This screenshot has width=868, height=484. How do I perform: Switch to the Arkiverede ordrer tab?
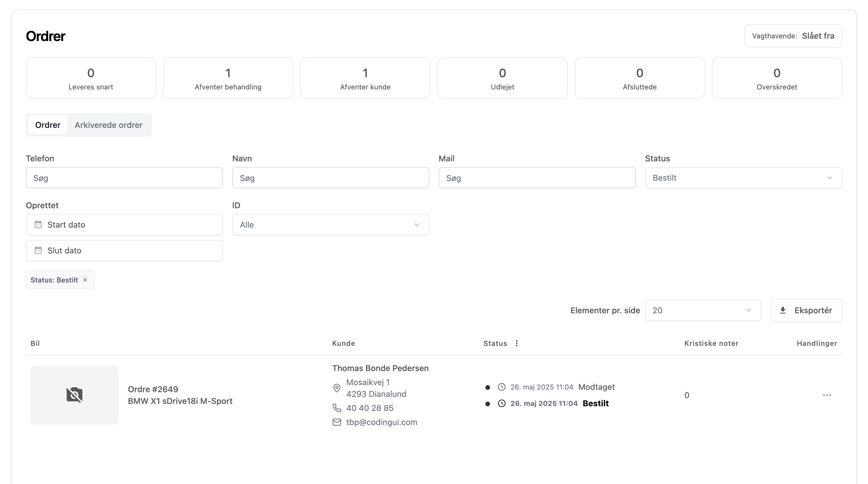(109, 125)
